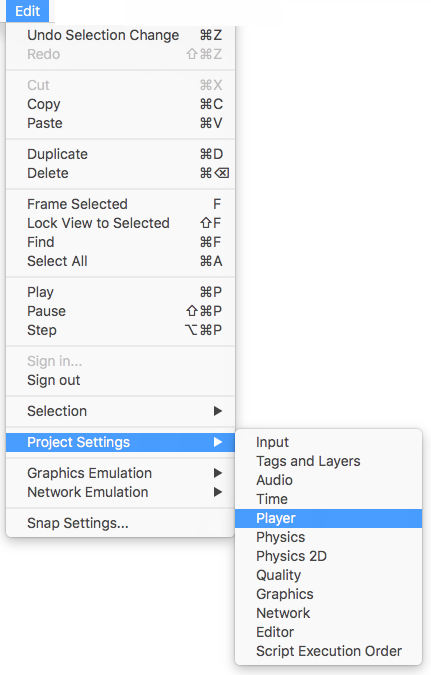Open Tags and Layers settings

tap(329, 461)
